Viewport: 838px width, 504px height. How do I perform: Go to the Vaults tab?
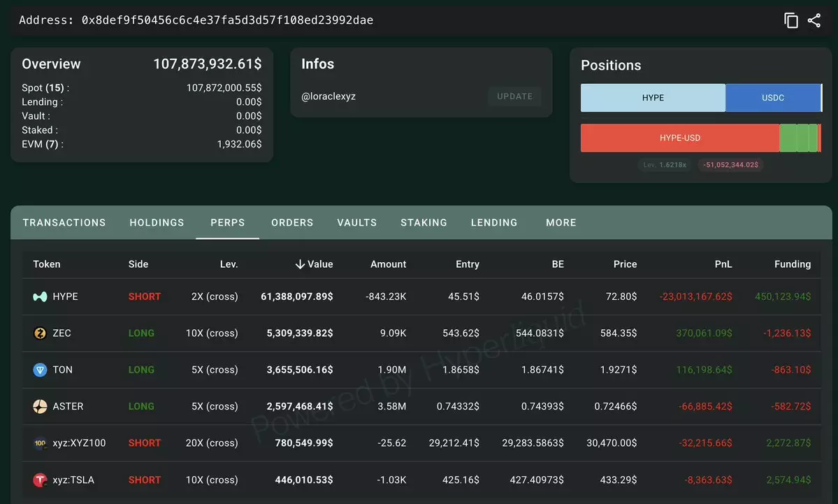(x=357, y=222)
